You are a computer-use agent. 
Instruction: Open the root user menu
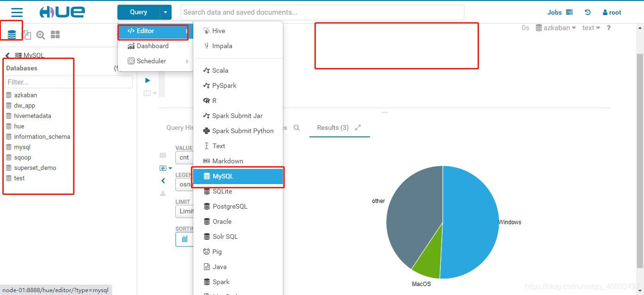(x=612, y=13)
